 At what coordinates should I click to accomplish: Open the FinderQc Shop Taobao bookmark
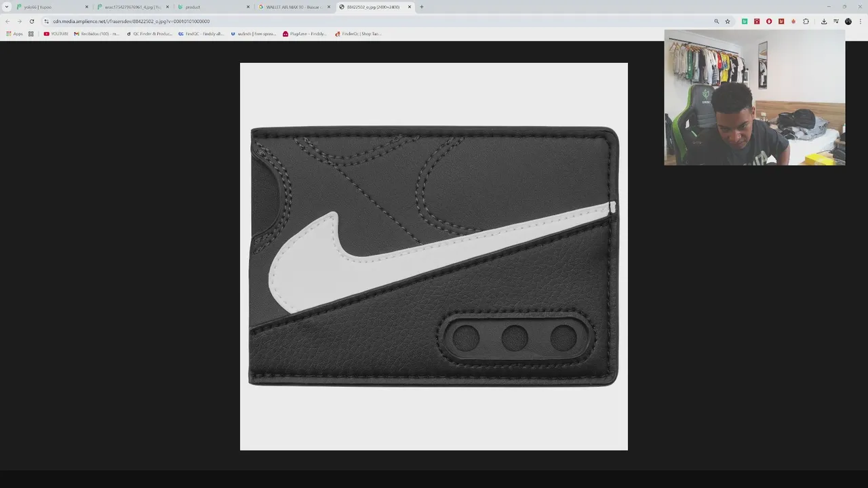point(358,33)
